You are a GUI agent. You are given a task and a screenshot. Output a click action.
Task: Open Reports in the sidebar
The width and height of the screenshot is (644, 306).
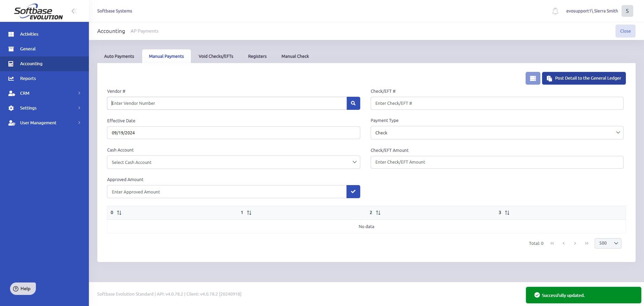(44, 79)
